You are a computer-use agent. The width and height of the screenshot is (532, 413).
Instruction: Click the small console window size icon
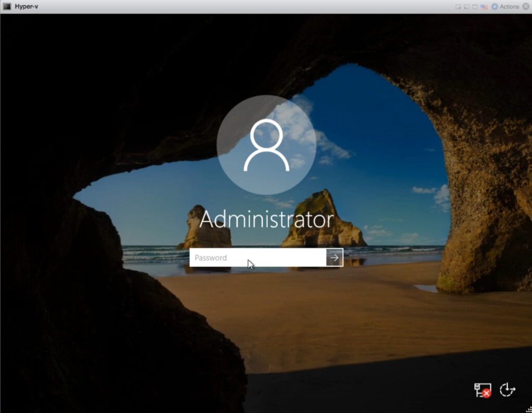coord(458,7)
